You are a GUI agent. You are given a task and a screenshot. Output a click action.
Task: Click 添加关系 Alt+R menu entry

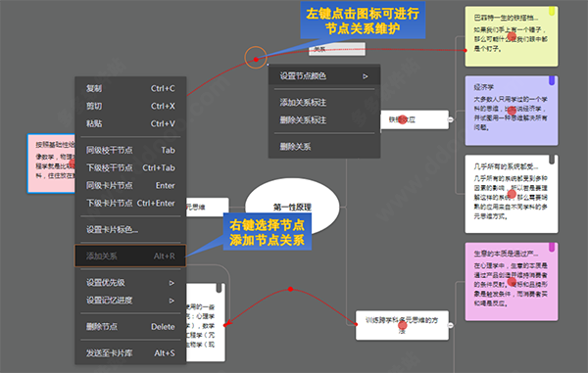(130, 256)
